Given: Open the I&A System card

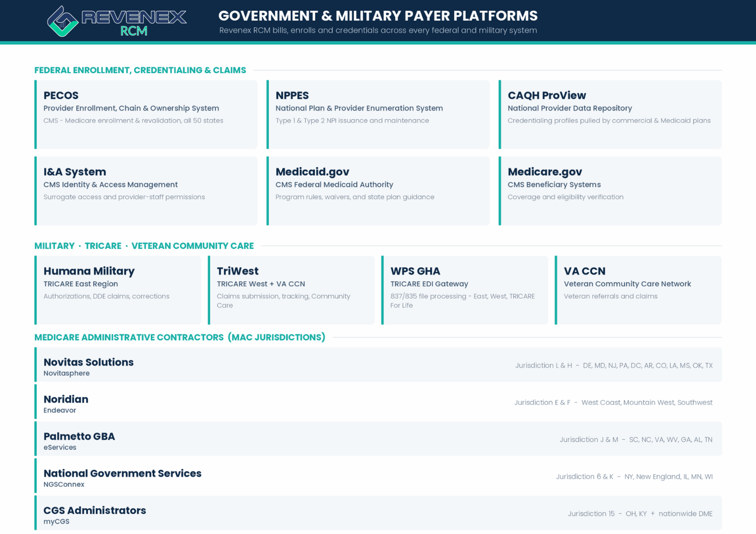Looking at the screenshot, I should click(146, 191).
